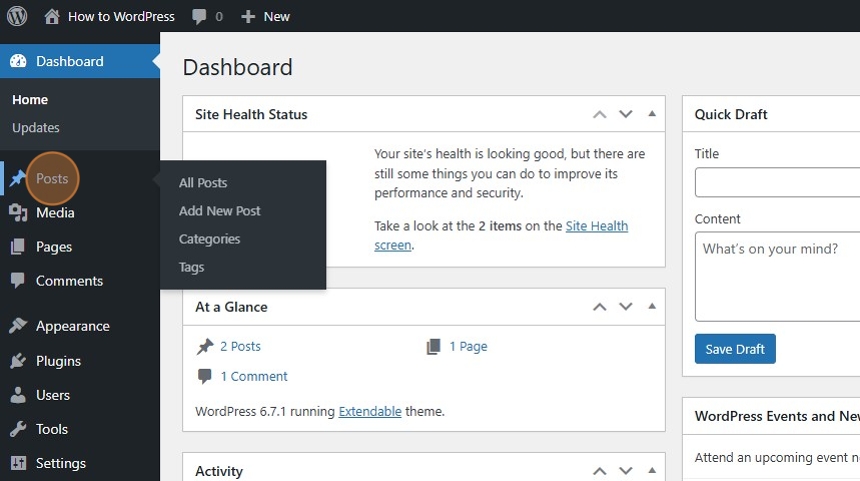Screen dimensions: 860x481
Task: Click the WordPress Events and News heading
Action: pos(777,416)
